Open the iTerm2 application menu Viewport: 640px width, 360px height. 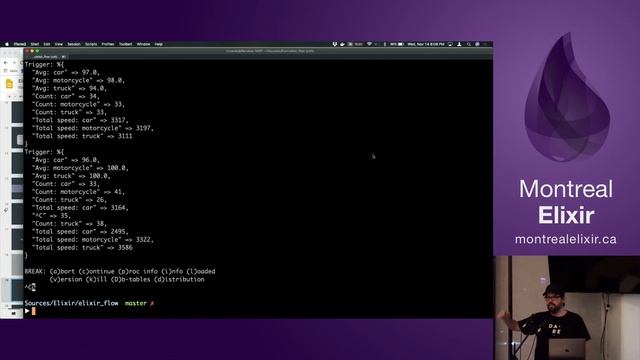pyautogui.click(x=20, y=44)
